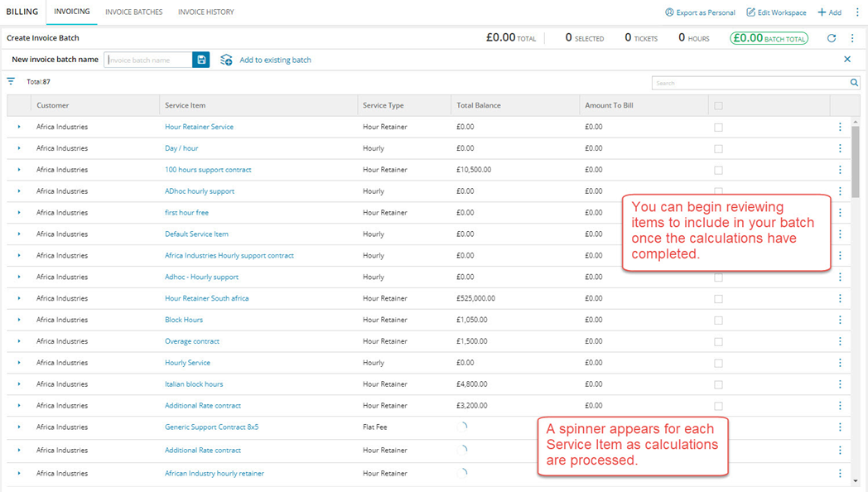Expand the Hourly Service row details

click(x=19, y=362)
